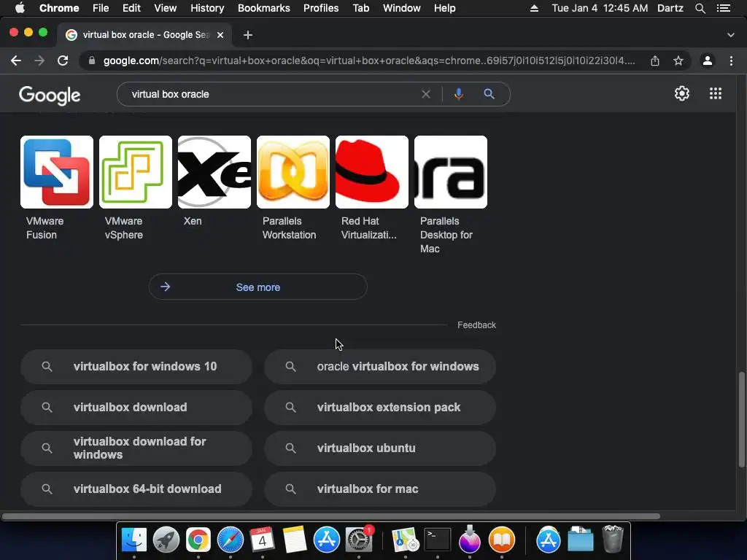Open Chrome's three-dot menu
This screenshot has height=560, width=747.
731,61
